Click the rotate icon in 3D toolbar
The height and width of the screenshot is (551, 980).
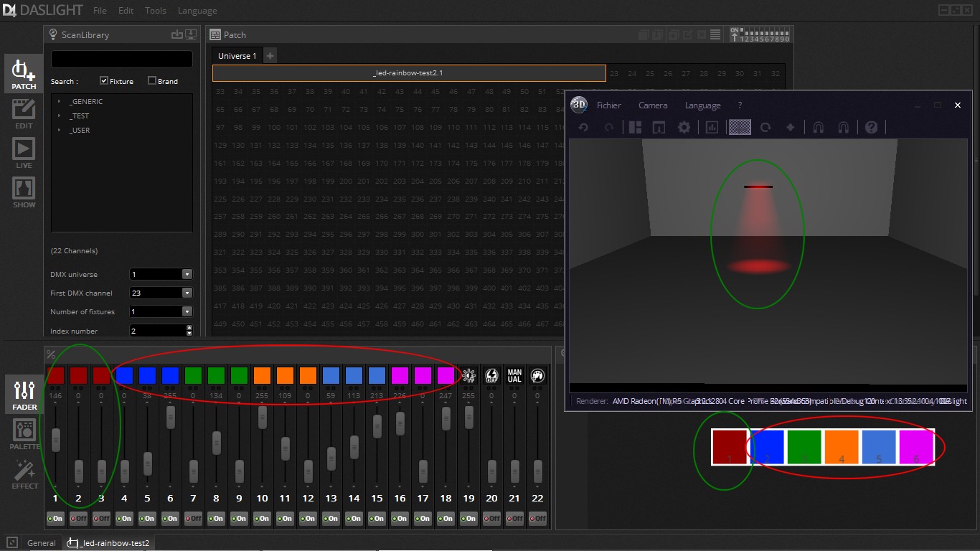[765, 127]
